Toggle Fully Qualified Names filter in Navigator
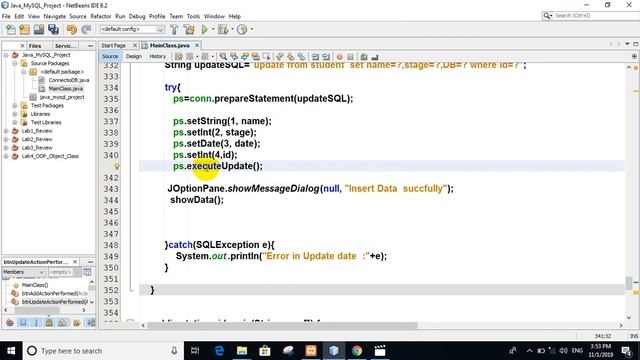This screenshot has width=640, height=360. coord(76,322)
